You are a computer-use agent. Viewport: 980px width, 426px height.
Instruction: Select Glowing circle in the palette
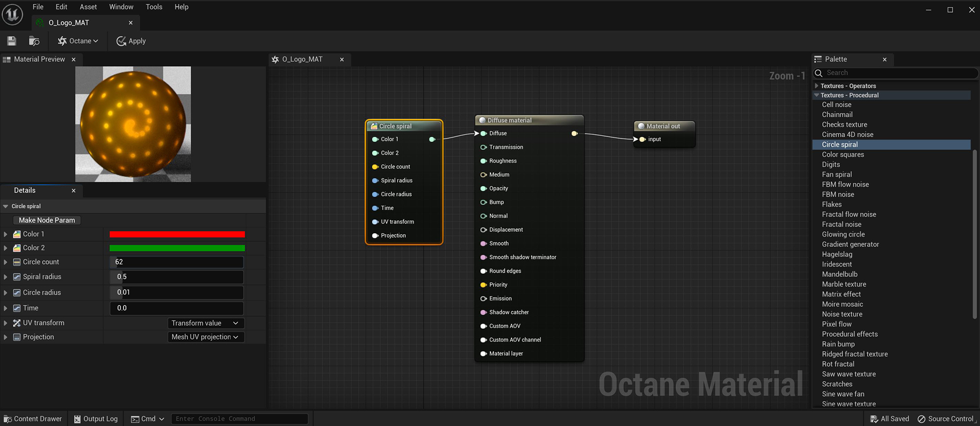843,234
